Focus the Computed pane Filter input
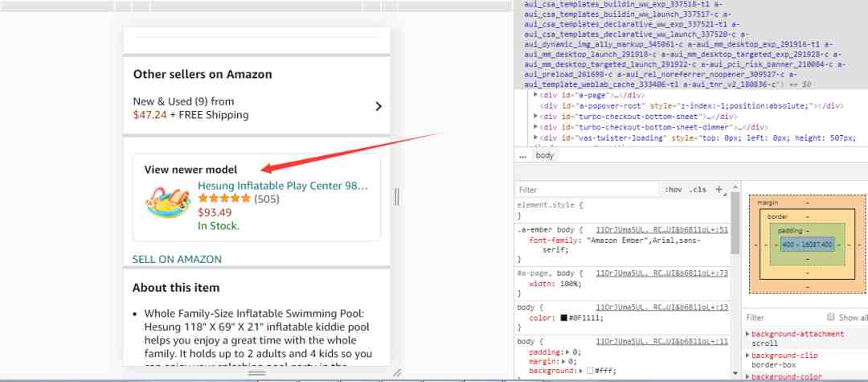This screenshot has height=382, width=868. [784, 318]
